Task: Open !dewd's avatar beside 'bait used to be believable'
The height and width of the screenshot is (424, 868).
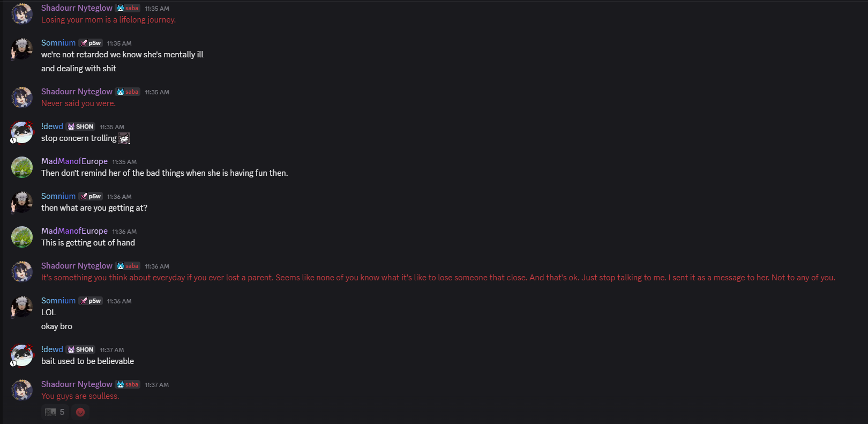Action: [22, 355]
